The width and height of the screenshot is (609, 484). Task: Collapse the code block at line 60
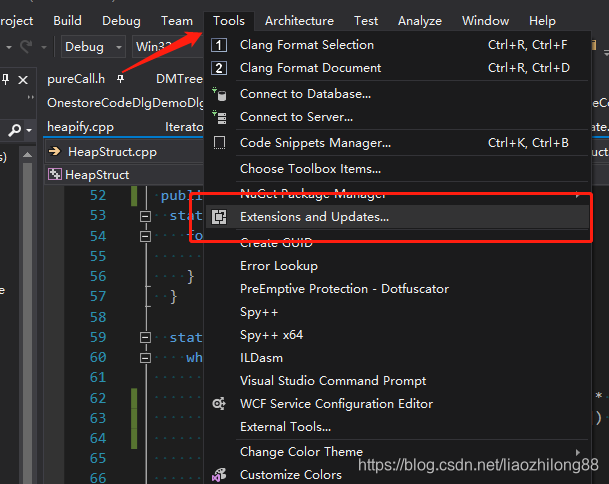click(145, 358)
